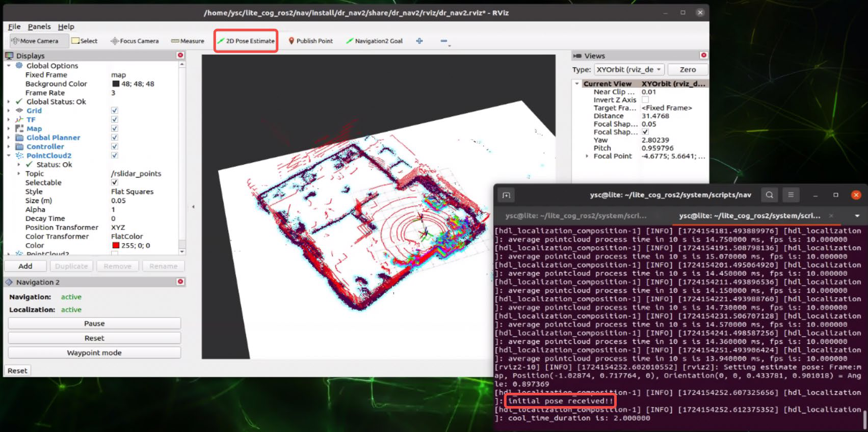Expand the Map display node

(x=9, y=129)
